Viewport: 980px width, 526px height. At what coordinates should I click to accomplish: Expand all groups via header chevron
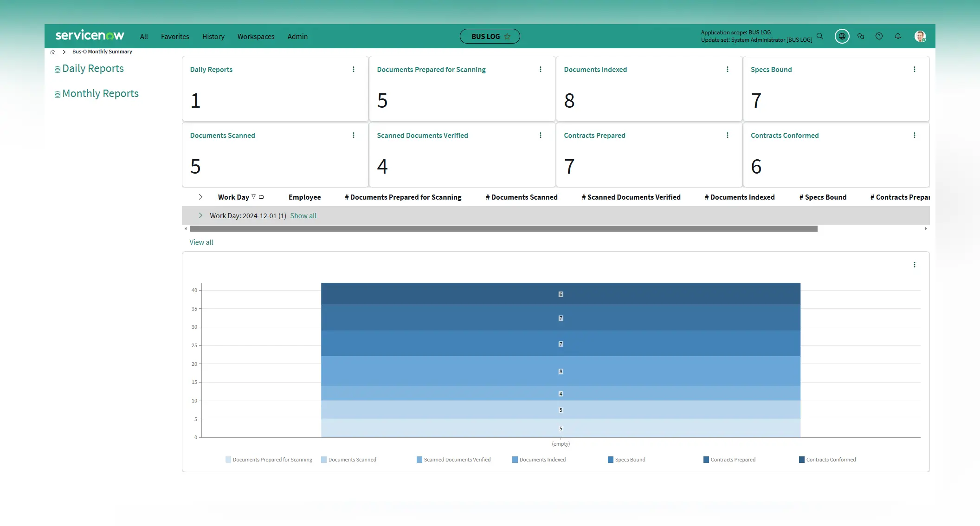200,197
